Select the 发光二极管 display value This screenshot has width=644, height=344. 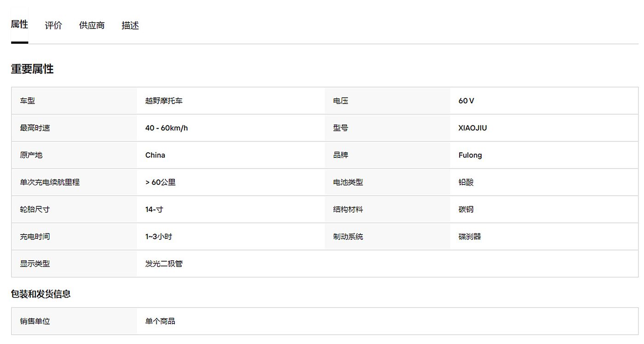(x=164, y=264)
